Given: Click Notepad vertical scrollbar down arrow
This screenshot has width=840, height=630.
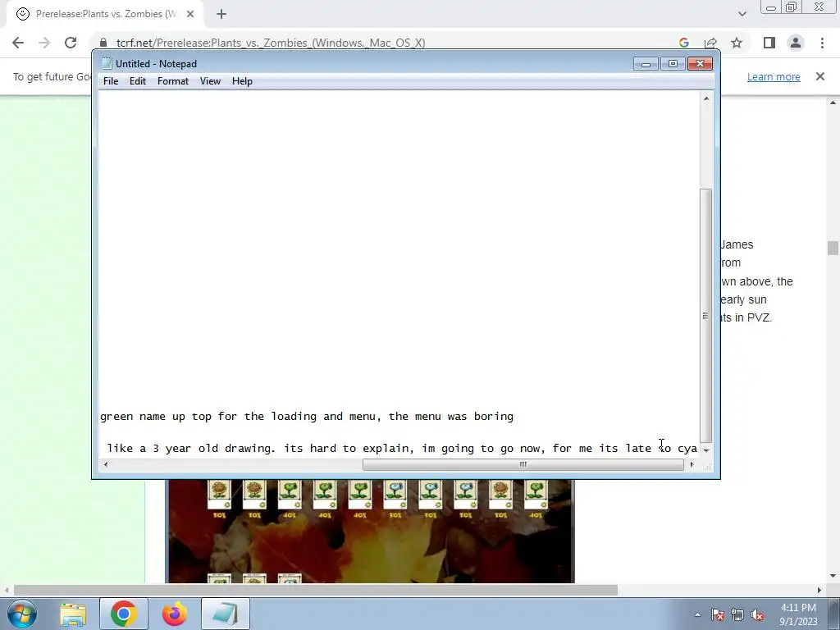Looking at the screenshot, I should coord(706,450).
